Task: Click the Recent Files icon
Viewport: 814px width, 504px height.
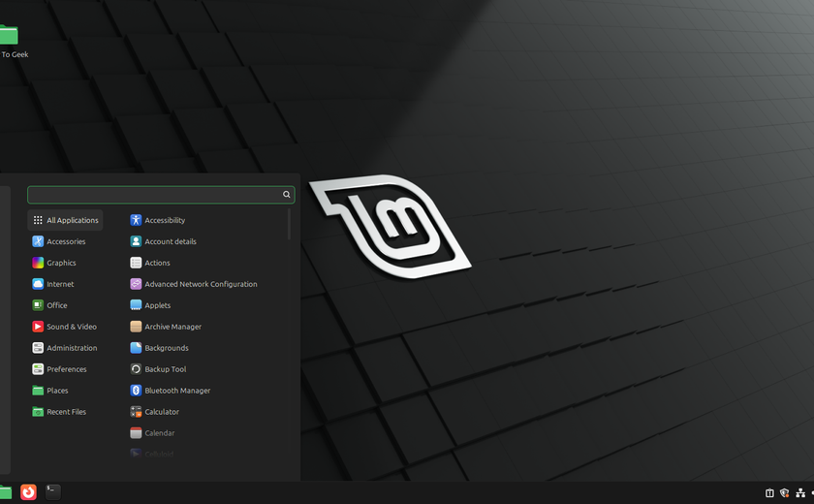Action: coord(38,412)
